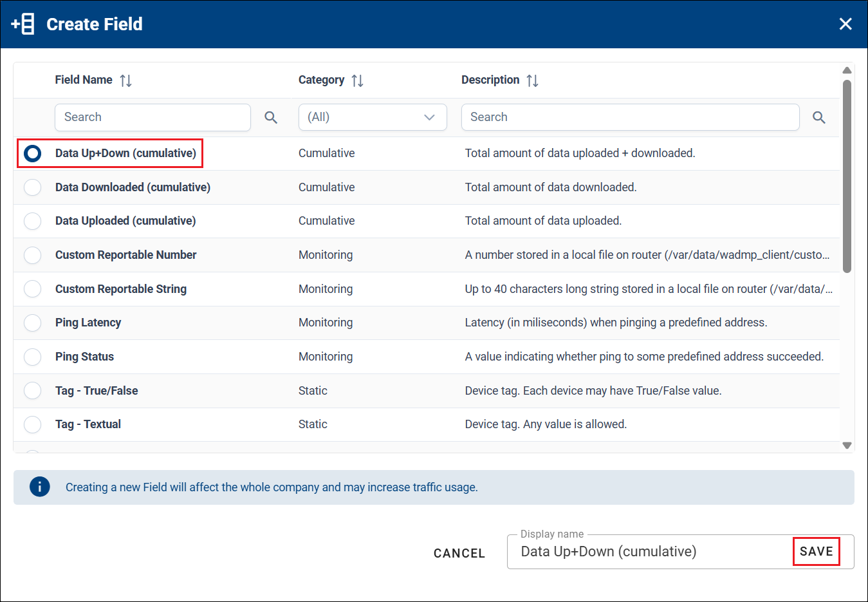
Task: Click 'Custom Reportable String' field name
Action: (x=121, y=289)
